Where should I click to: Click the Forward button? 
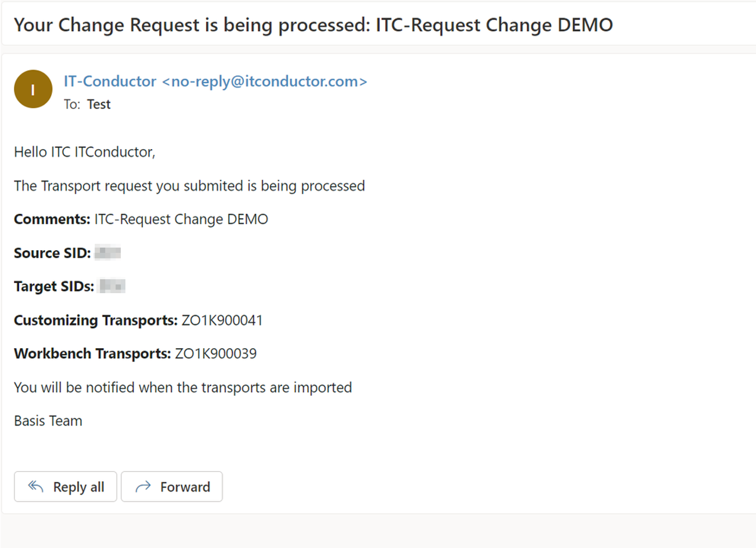(172, 486)
